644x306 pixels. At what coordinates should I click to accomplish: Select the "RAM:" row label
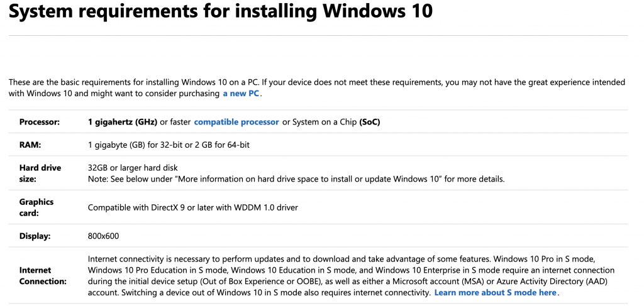click(30, 145)
